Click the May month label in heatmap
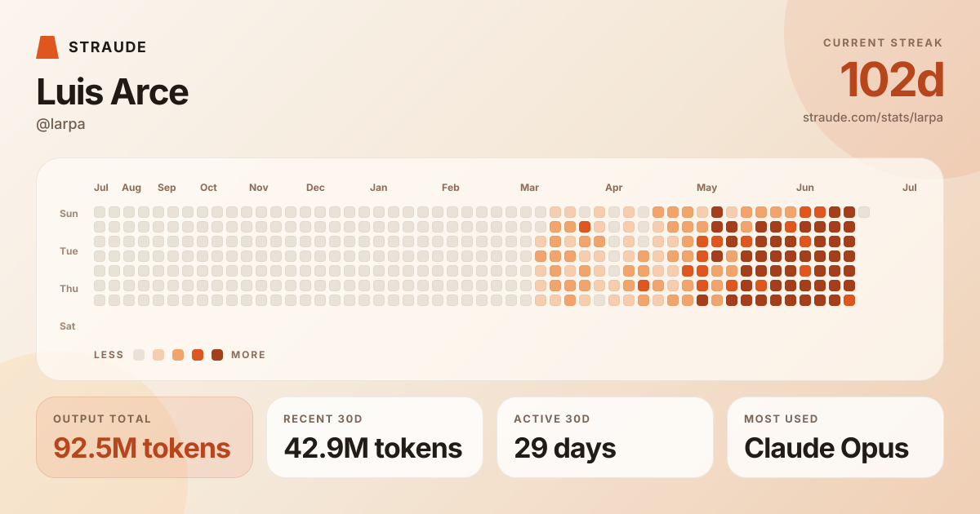Viewport: 980px width, 514px height. click(706, 188)
